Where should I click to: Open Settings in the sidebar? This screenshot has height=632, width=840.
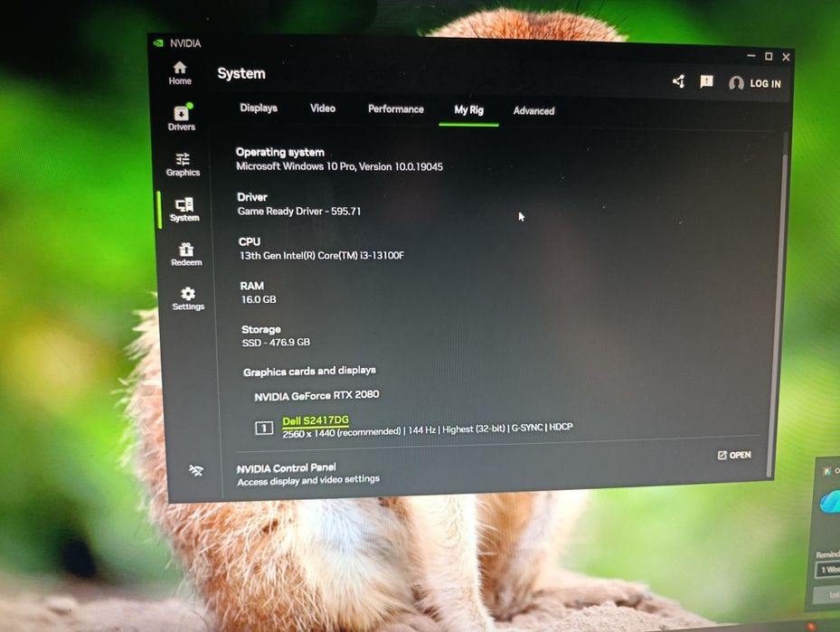[x=188, y=299]
